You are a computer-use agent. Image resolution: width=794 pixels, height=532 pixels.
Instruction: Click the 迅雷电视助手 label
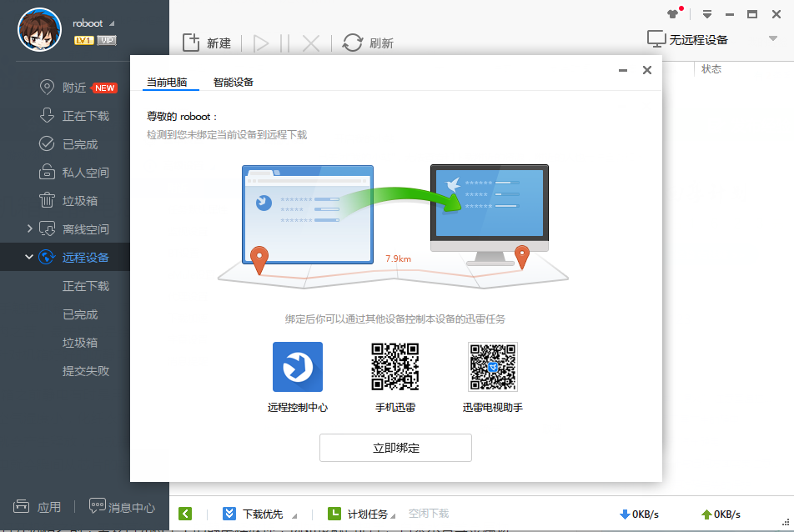click(493, 408)
